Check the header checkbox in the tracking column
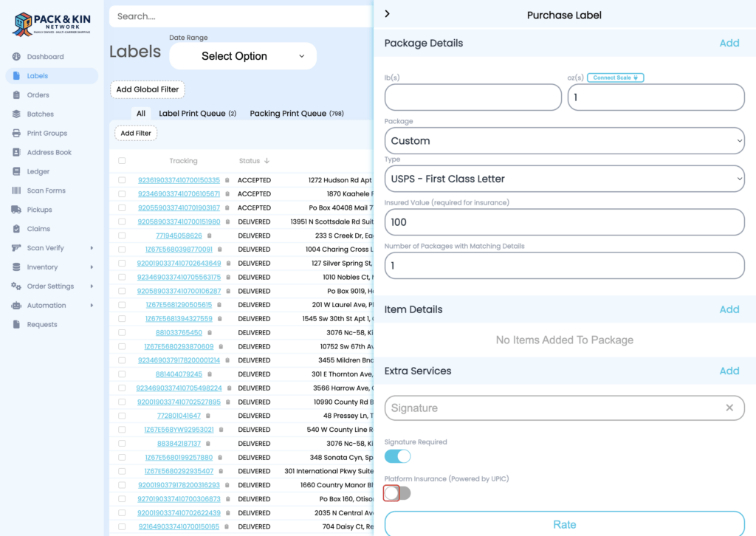 pos(122,161)
